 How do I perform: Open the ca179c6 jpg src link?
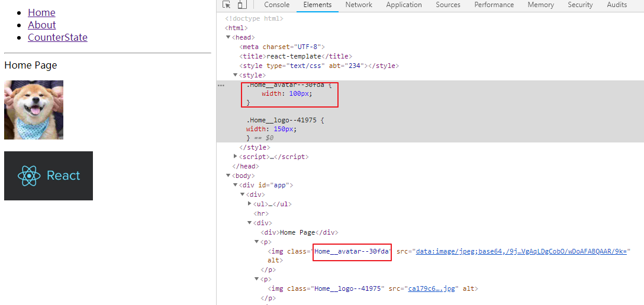coord(432,288)
